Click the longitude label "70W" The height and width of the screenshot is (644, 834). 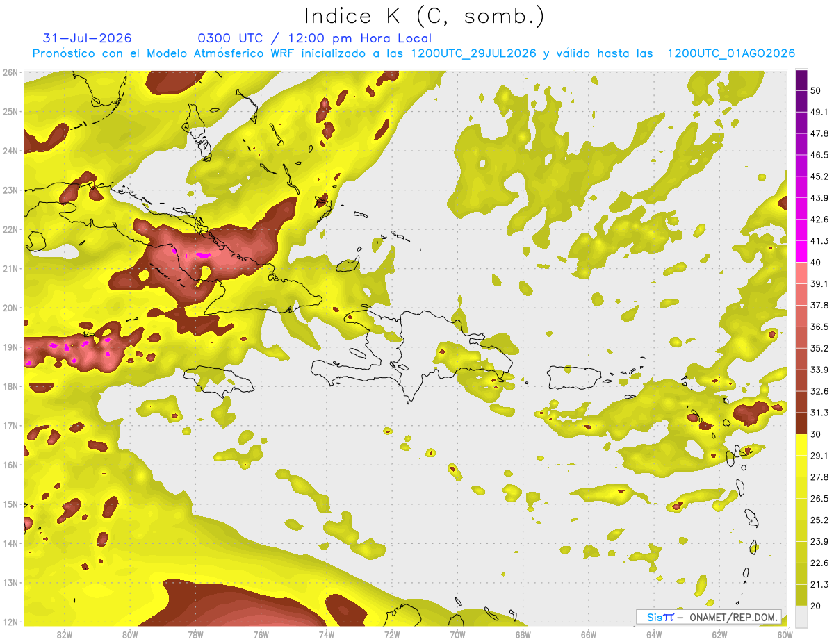coord(457,634)
